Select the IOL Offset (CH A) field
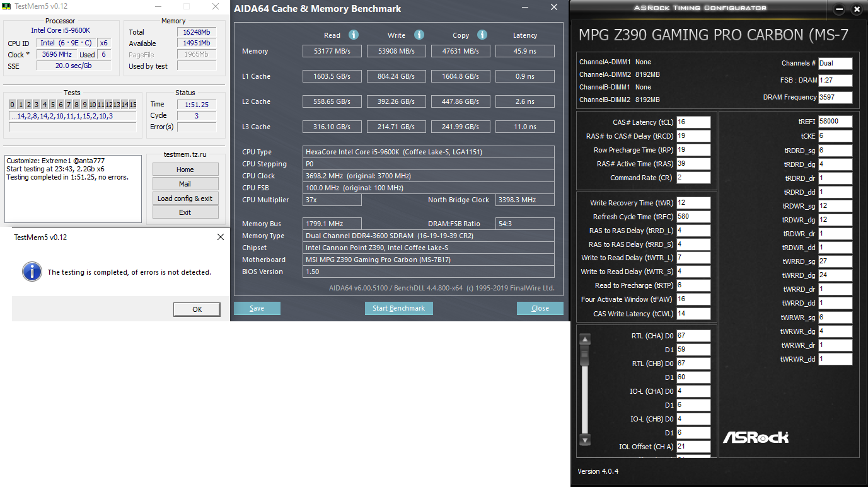 click(x=693, y=447)
